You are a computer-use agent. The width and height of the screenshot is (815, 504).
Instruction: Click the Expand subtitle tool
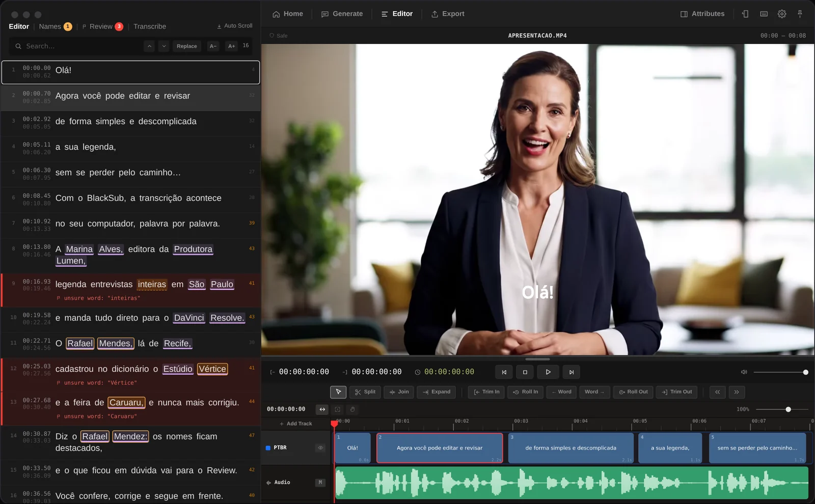click(x=437, y=392)
